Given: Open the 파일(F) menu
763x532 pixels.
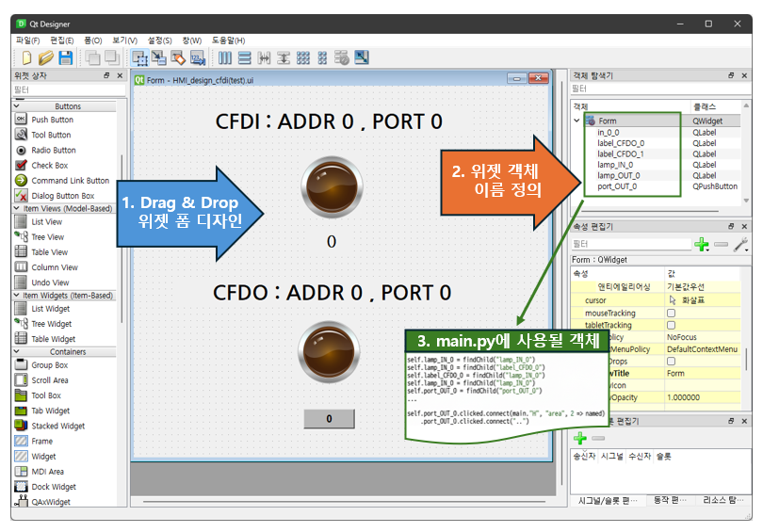Looking at the screenshot, I should [27, 40].
